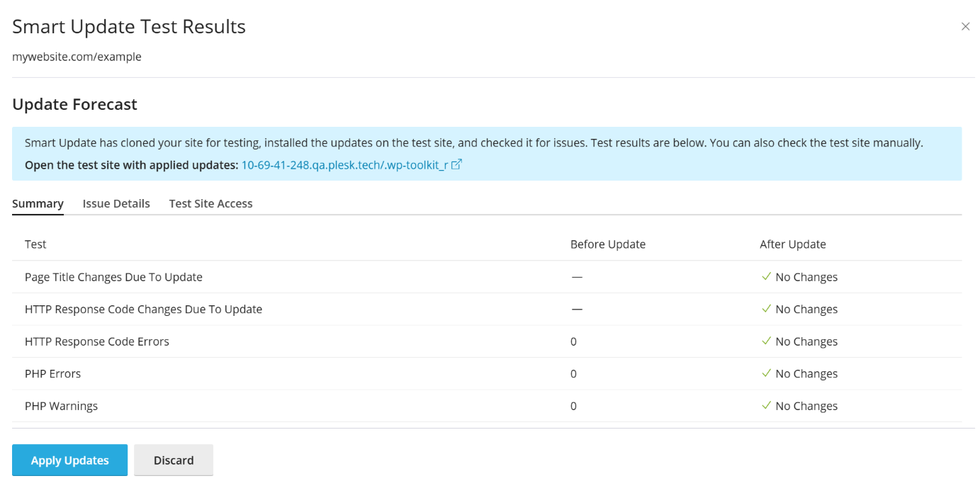Select the Page Title Changes Due To Update row
980x493 pixels.
click(x=113, y=277)
